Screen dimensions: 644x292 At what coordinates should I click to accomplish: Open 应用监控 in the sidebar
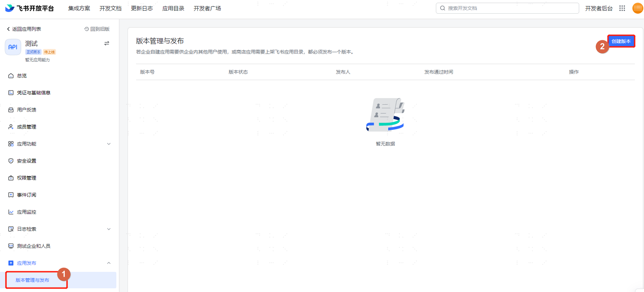27,212
